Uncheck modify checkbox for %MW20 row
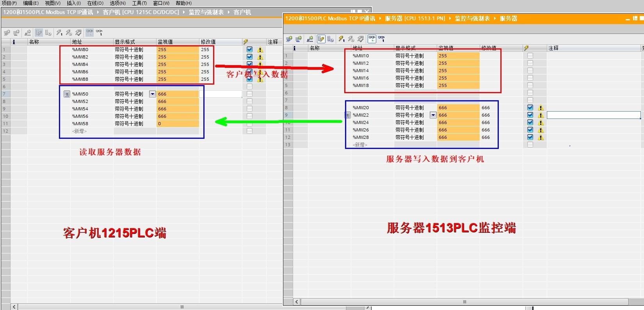644x310 pixels. click(x=530, y=108)
